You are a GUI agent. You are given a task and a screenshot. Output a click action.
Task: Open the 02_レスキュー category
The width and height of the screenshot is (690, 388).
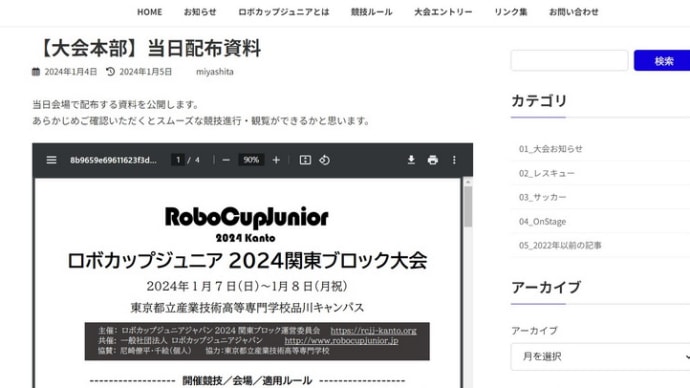pos(547,173)
